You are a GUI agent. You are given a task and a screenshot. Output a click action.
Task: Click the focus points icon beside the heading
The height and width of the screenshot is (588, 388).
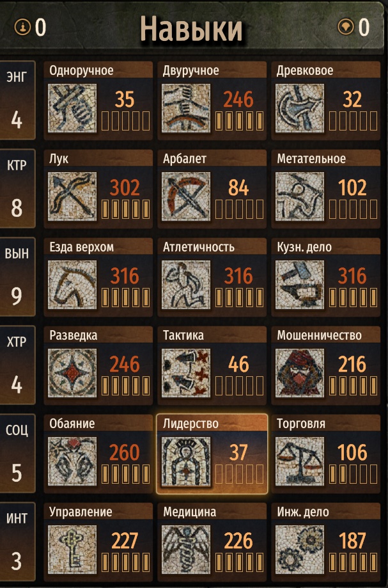(x=345, y=27)
